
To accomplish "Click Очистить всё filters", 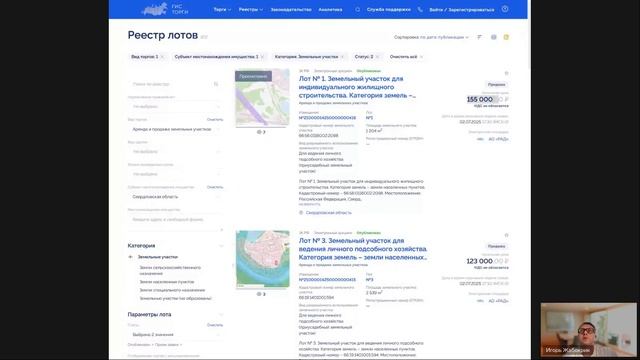I will point(406,57).
